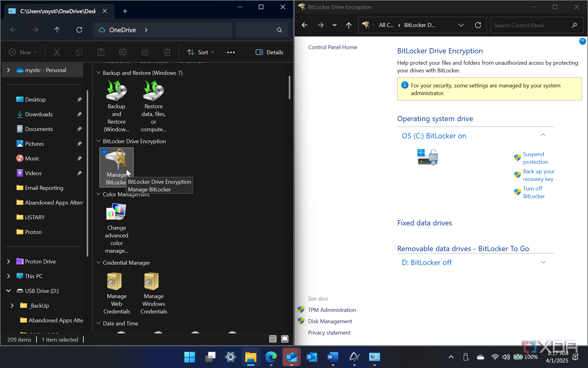Viewport: 588px width, 368px height.
Task: Open the See more three-dots menu
Action: (231, 52)
